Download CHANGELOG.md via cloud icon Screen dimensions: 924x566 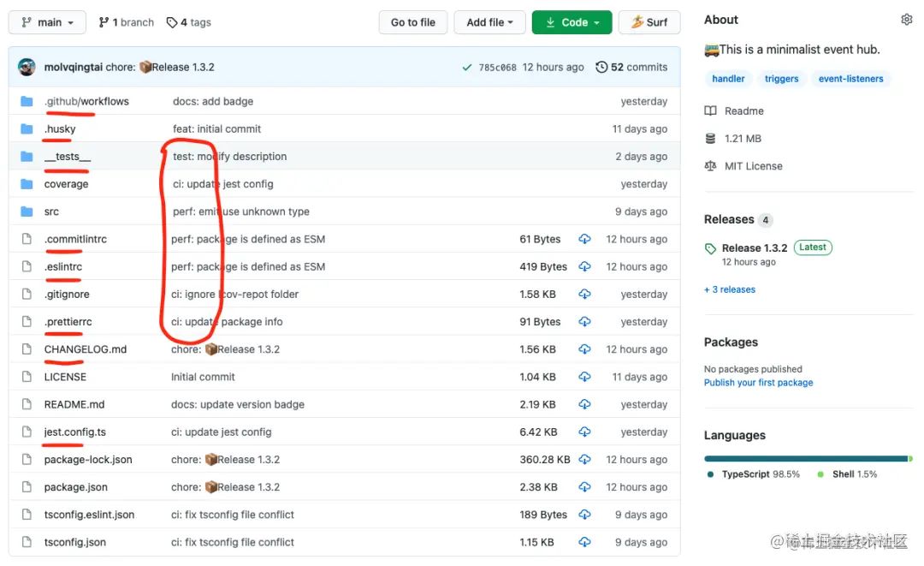tap(584, 349)
